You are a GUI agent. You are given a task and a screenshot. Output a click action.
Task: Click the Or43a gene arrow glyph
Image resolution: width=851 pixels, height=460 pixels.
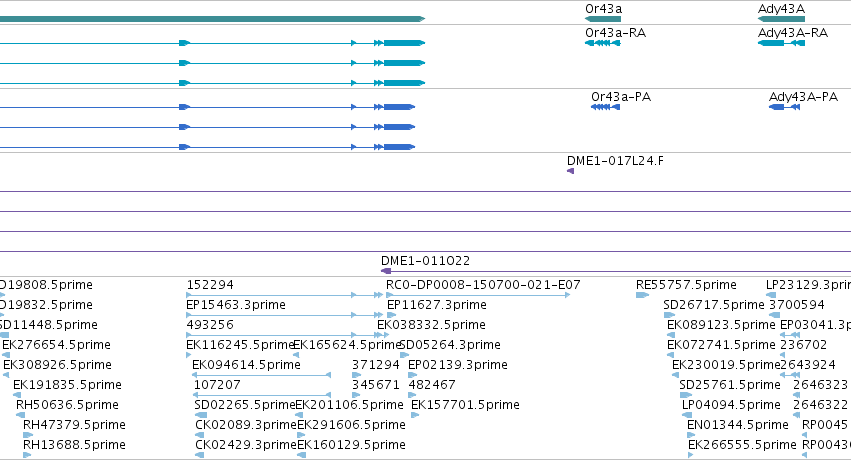pyautogui.click(x=603, y=19)
